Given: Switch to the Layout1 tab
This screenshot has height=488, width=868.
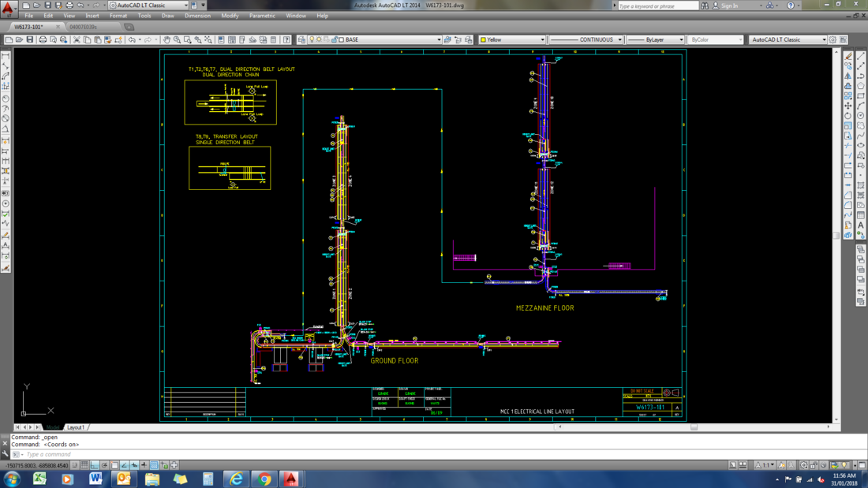Looking at the screenshot, I should tap(75, 427).
